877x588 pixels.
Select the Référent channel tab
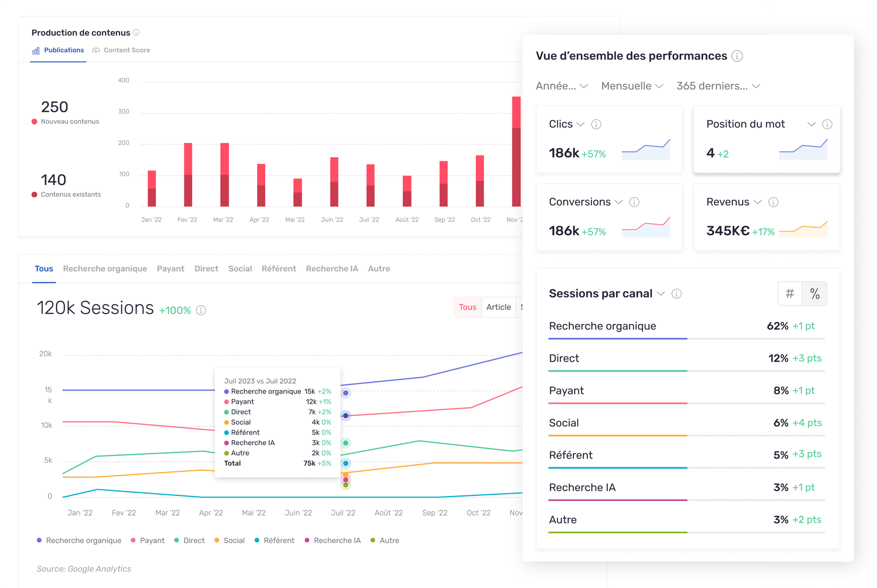[278, 269]
